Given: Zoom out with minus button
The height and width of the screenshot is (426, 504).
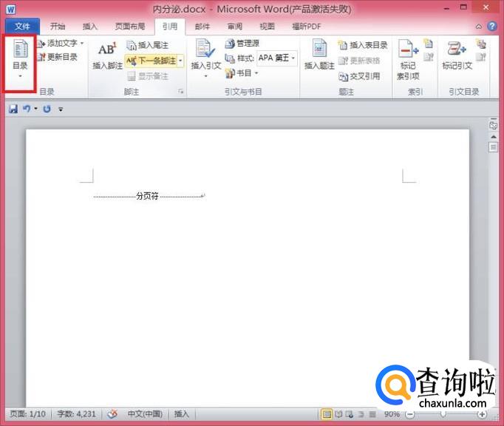Looking at the screenshot, I should click(410, 414).
